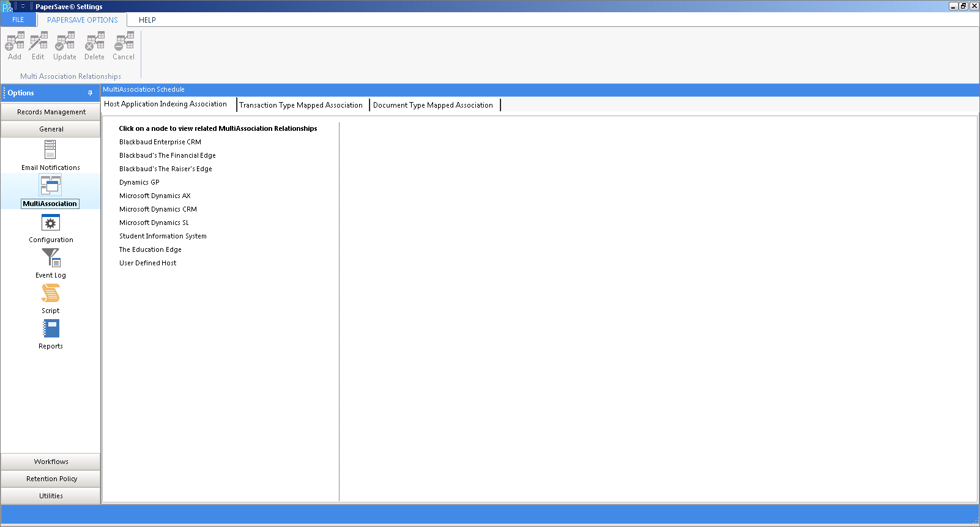
Task: Expand the Utilities section
Action: pyautogui.click(x=51, y=496)
